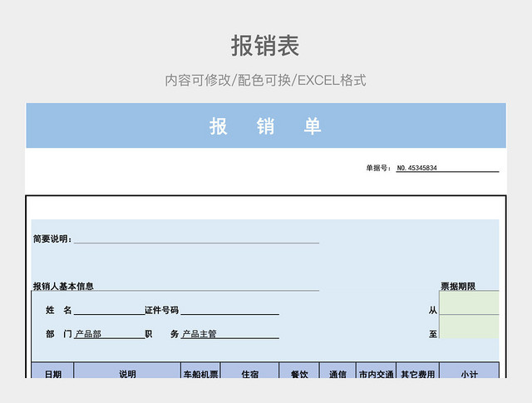The width and height of the screenshot is (532, 403).
Task: Select the 报销单 blue header banner
Action: [266, 125]
